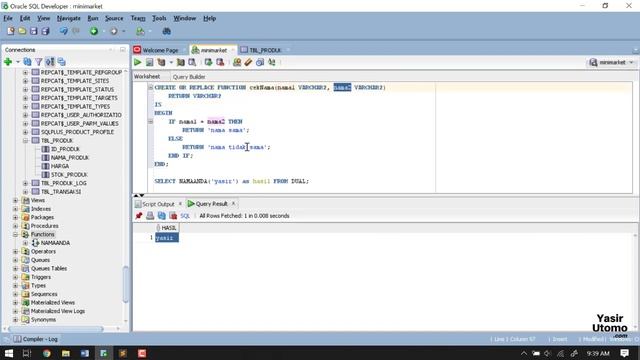Click the Run Script icon
Image resolution: width=640 pixels, height=360 pixels.
pos(149,62)
